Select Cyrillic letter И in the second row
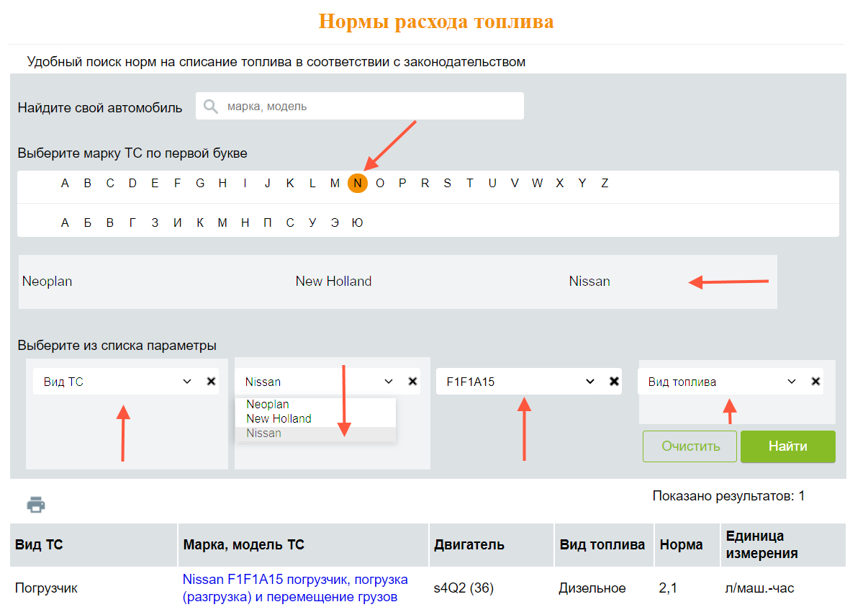The width and height of the screenshot is (868, 607). coord(178,223)
